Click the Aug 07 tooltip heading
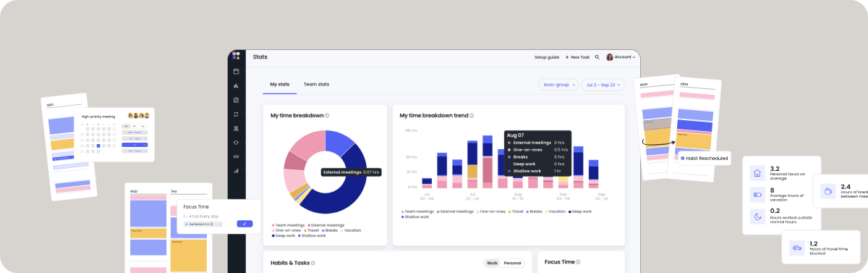Screen dimensions: 868x273 pos(515,135)
